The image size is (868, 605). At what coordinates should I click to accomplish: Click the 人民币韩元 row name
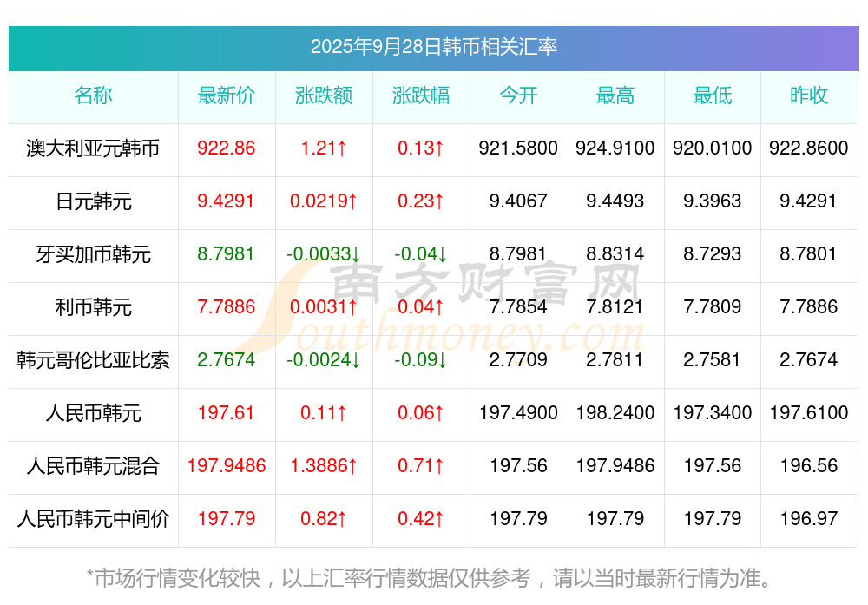tap(93, 413)
